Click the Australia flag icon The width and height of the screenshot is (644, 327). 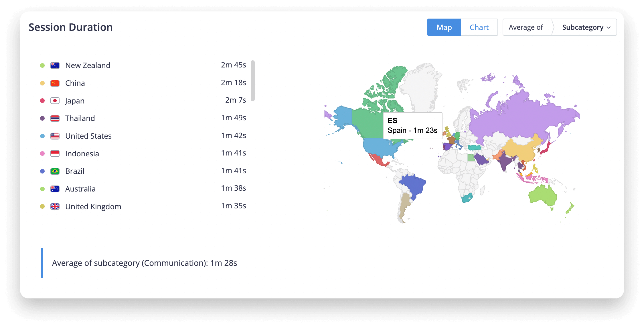[x=55, y=189]
